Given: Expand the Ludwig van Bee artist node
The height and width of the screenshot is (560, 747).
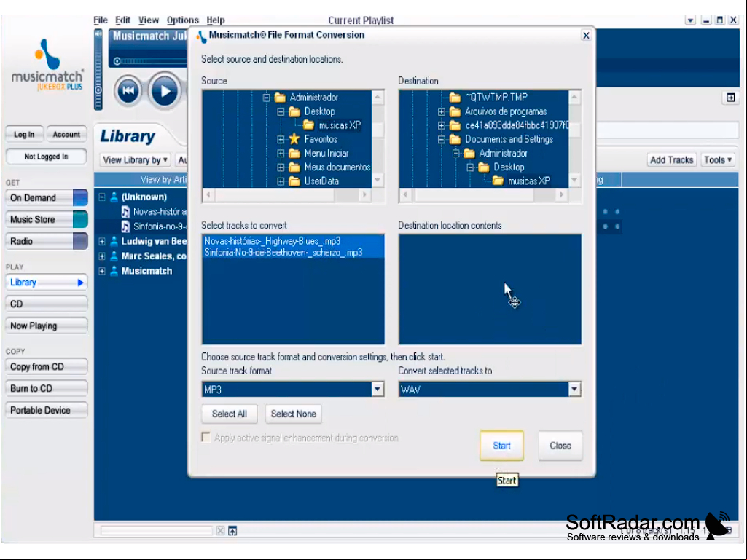Looking at the screenshot, I should (102, 242).
